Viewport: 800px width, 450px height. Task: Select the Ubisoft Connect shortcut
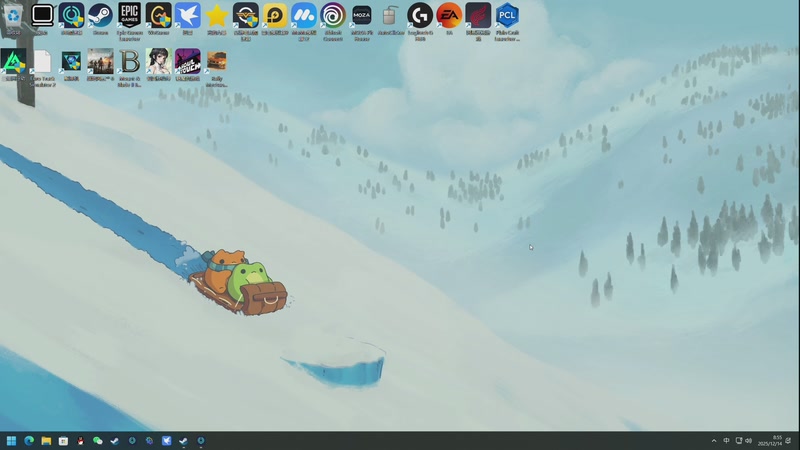[x=333, y=21]
